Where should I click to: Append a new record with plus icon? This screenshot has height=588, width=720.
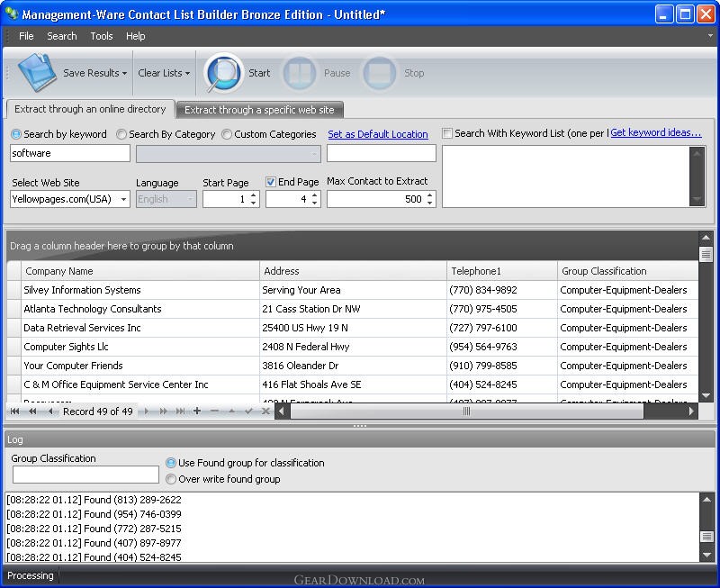(x=197, y=412)
